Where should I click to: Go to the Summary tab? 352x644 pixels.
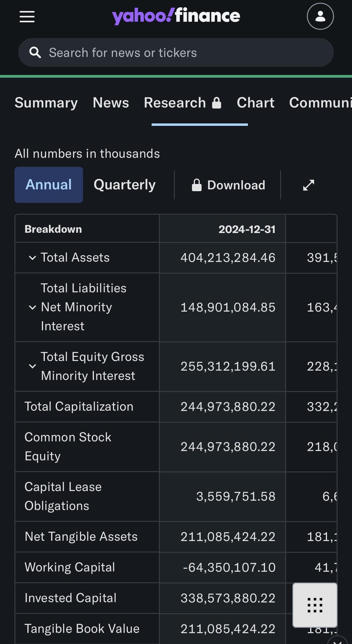46,103
